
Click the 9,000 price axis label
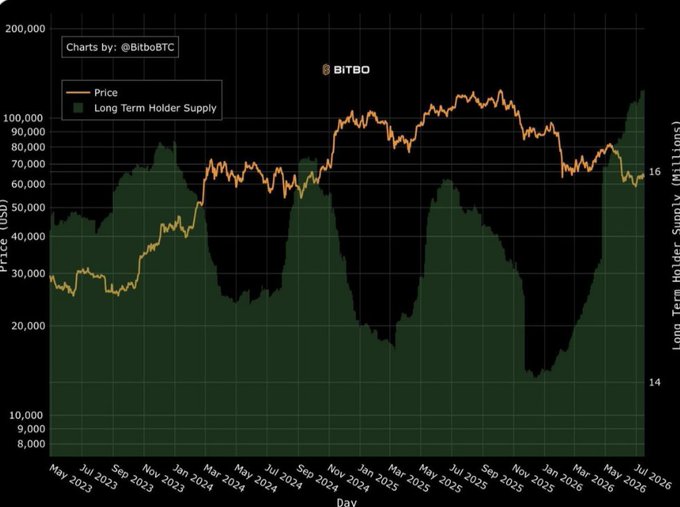[30, 428]
